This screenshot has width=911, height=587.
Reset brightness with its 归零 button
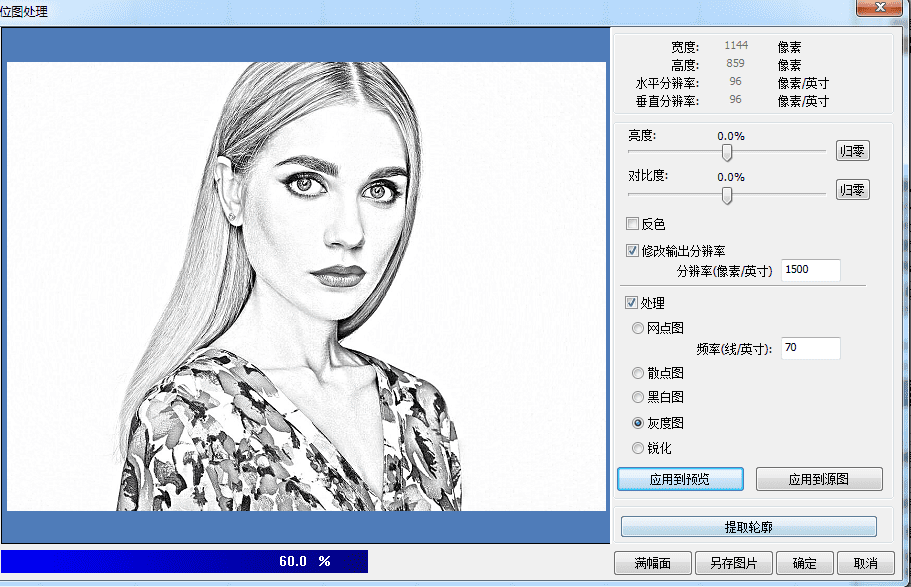(852, 151)
